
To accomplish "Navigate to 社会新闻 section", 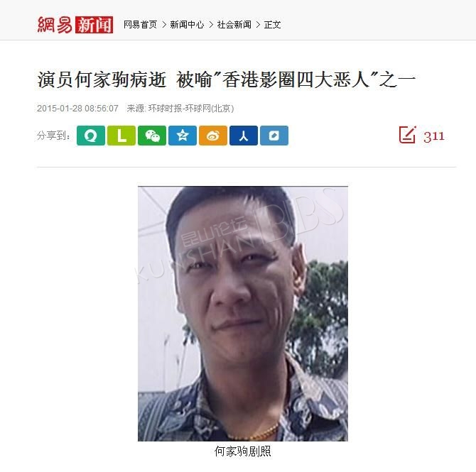I will [234, 25].
